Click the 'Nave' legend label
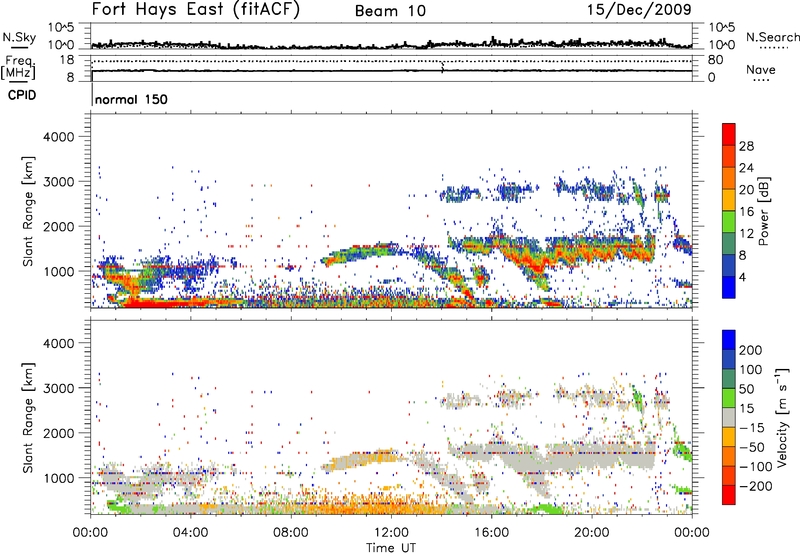 761,70
